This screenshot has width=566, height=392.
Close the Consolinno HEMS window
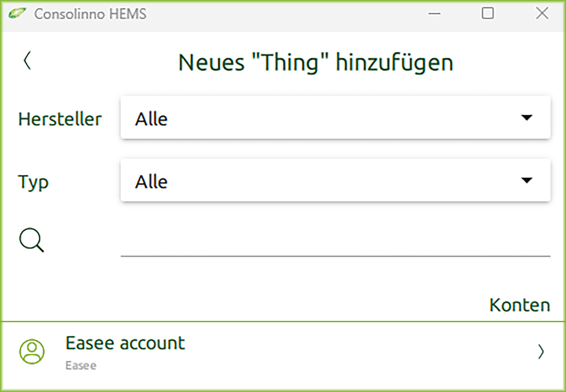point(542,14)
